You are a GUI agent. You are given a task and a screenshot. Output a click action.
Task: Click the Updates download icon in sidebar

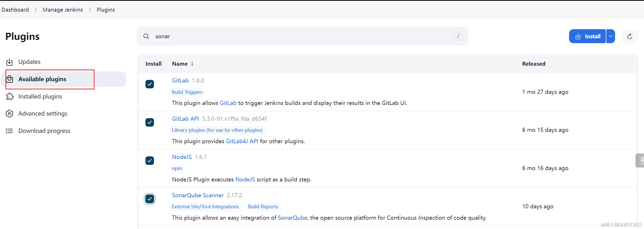pyautogui.click(x=10, y=62)
